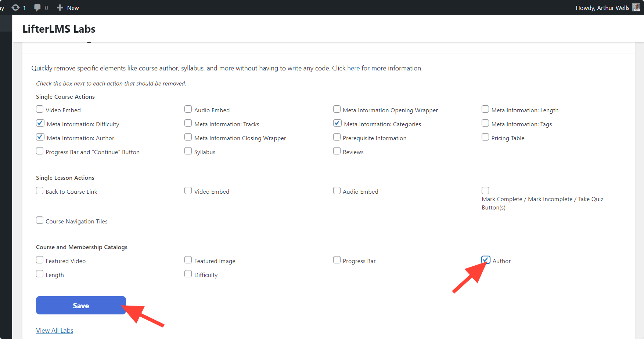The width and height of the screenshot is (644, 339).
Task: Click the Single Lesson Actions heading
Action: click(65, 178)
